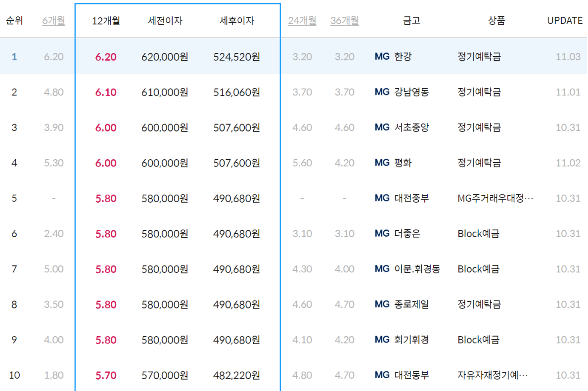Select the 6.10 12-month rate value

point(106,92)
